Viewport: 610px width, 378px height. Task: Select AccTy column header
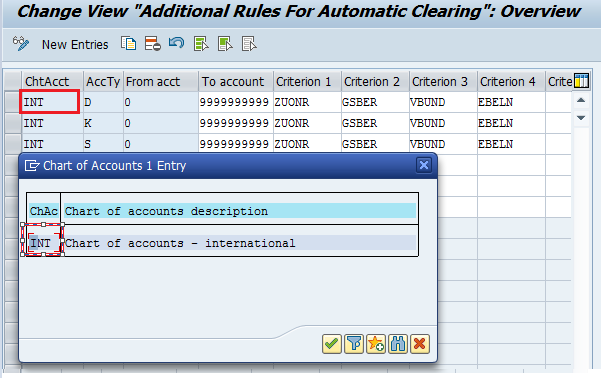click(103, 81)
